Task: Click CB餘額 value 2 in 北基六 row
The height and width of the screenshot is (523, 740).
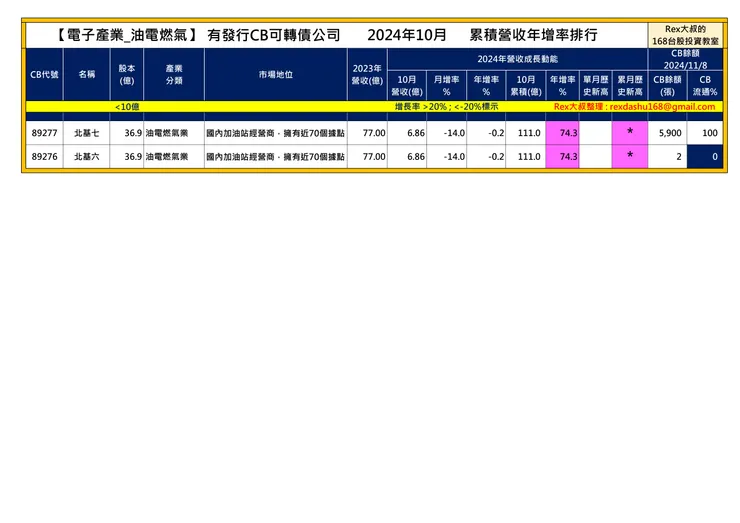Action: pos(679,157)
